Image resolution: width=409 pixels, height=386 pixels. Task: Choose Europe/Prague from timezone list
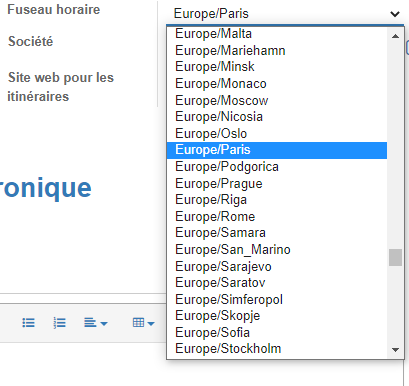click(x=277, y=183)
